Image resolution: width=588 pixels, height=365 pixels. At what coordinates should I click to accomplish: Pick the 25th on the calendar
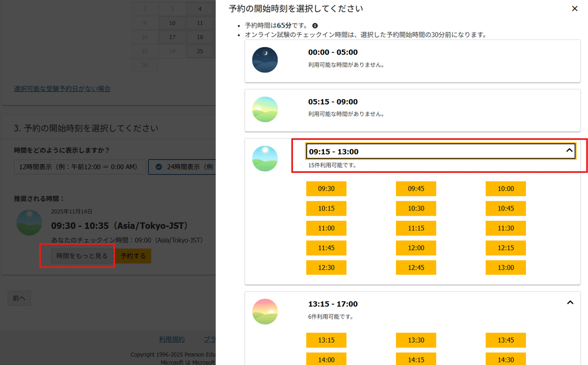200,51
